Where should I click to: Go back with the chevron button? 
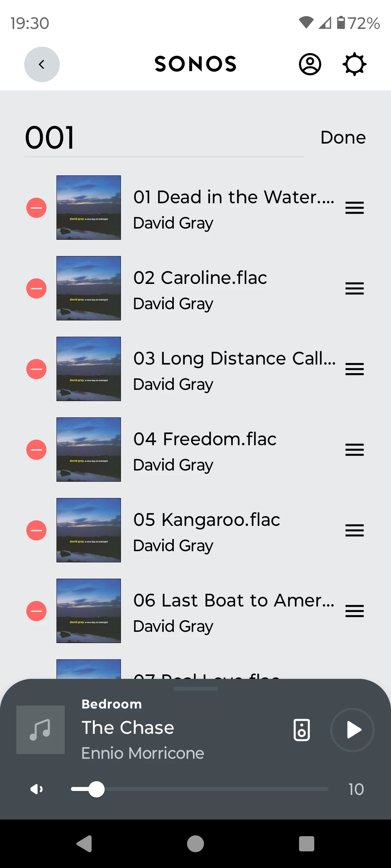42,64
